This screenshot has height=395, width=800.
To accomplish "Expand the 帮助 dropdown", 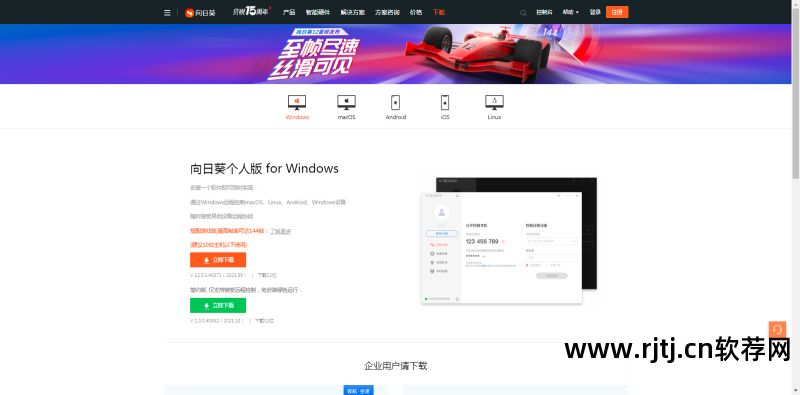I will coord(570,12).
